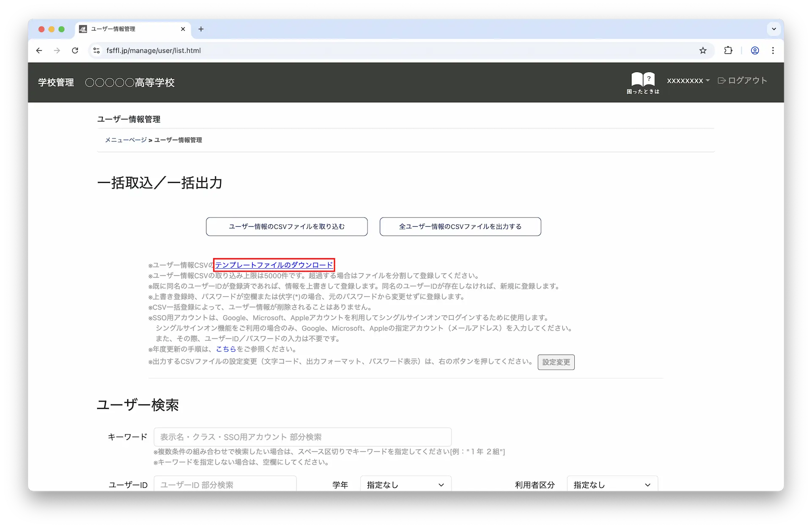The image size is (812, 528).
Task: Click ユーザー情報のCSVファイルを取り込む button
Action: (x=287, y=227)
